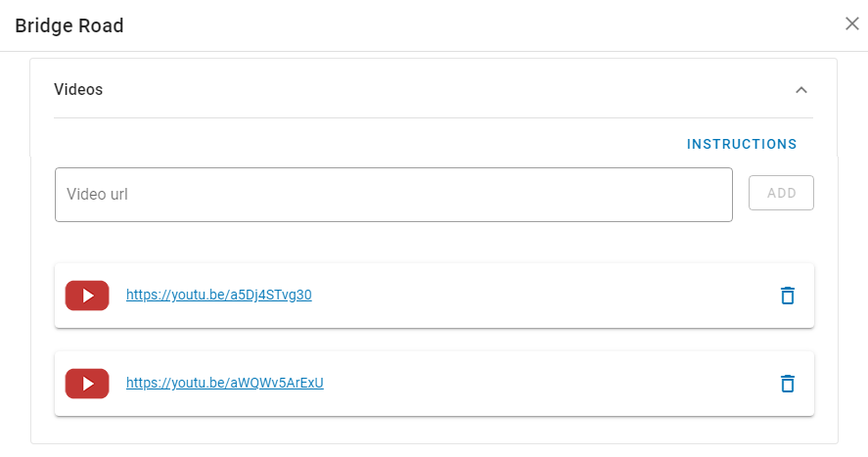This screenshot has width=868, height=457.
Task: Select the first video card's empty area
Action: [x=542, y=296]
